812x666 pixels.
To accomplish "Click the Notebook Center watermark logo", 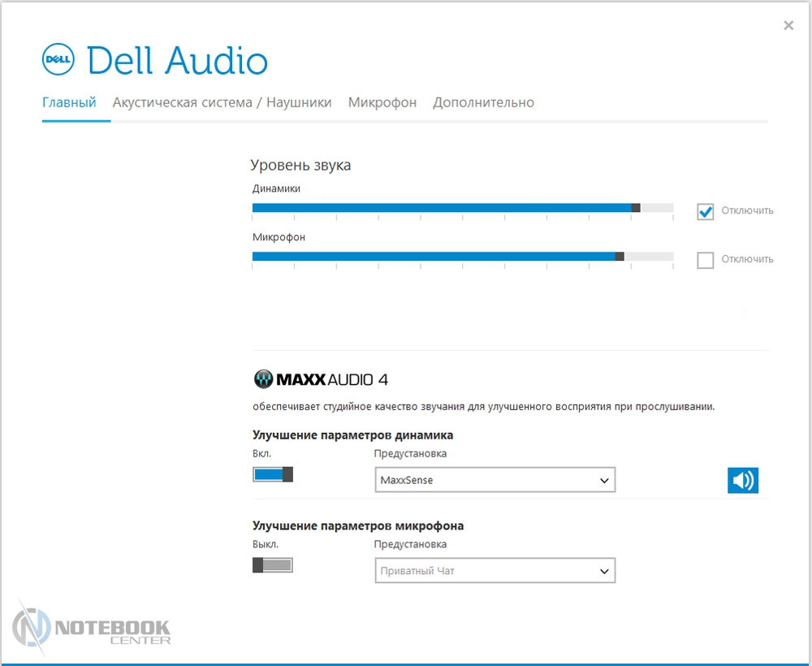I will (91, 628).
